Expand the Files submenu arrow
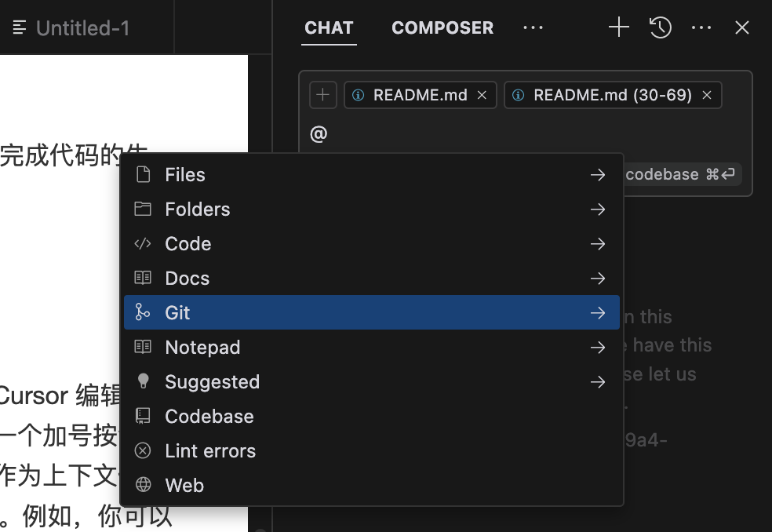Viewport: 772px width, 532px height. [x=598, y=175]
